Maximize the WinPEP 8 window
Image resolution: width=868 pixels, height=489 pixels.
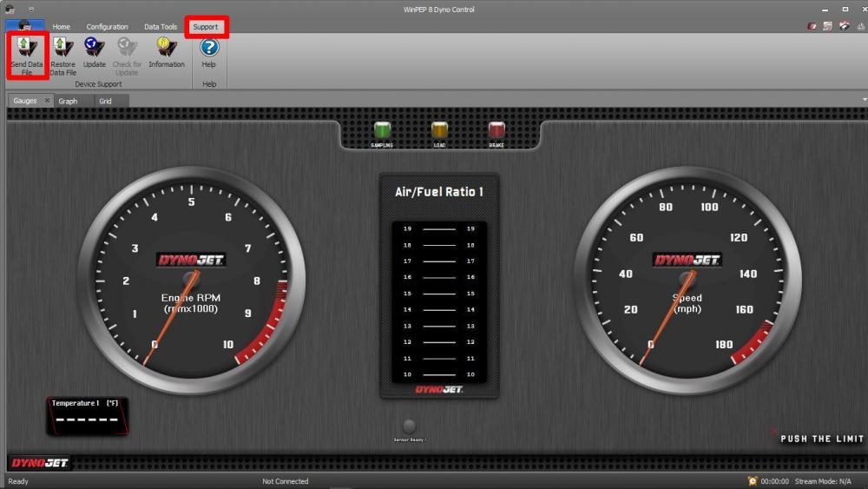(845, 10)
